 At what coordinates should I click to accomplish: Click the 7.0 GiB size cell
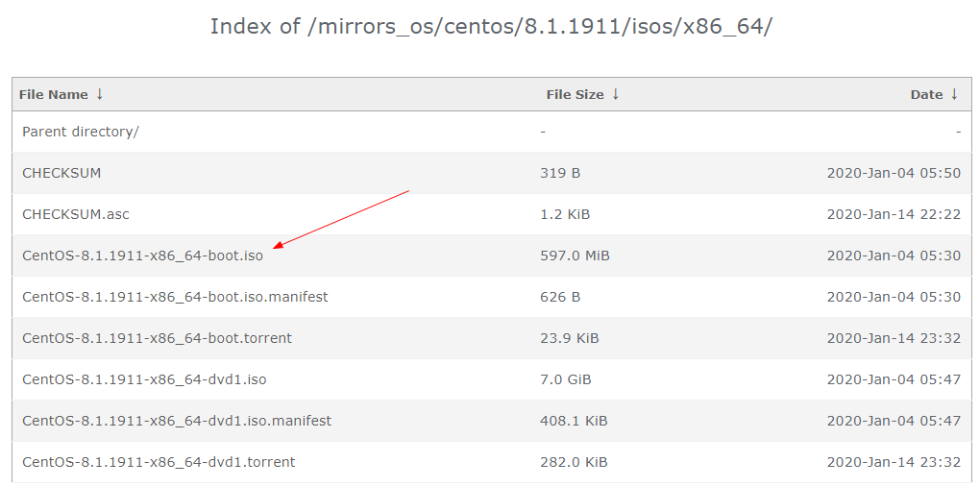pos(565,379)
